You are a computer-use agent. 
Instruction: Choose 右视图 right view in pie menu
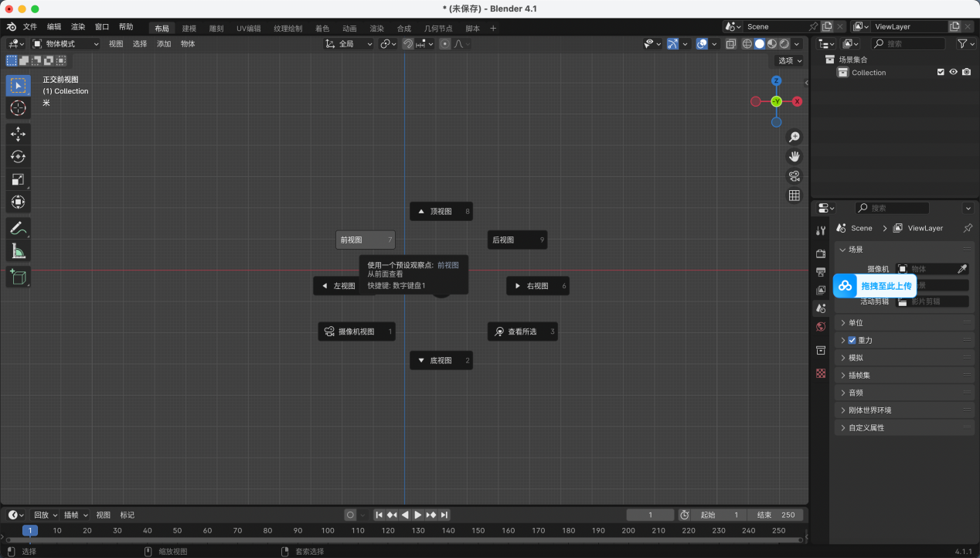(538, 286)
